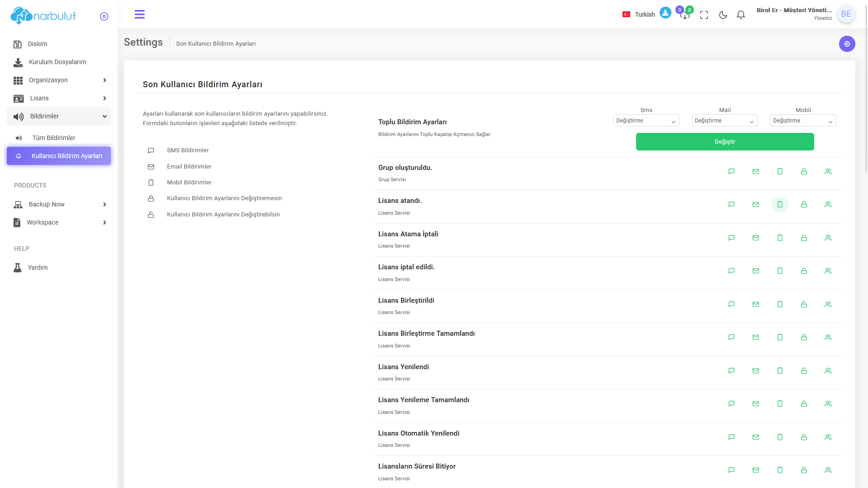Click BE user avatar
Screen dimensions: 868x488
point(846,14)
